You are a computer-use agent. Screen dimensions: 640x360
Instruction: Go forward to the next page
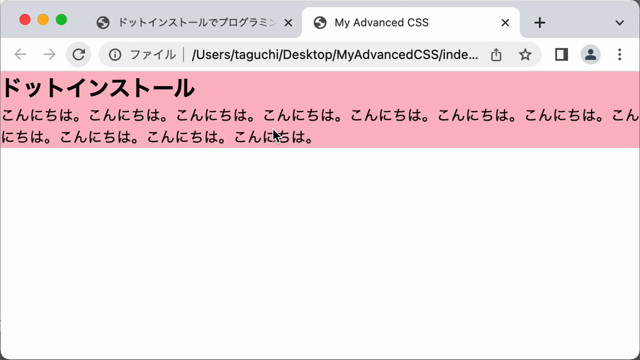(x=49, y=54)
